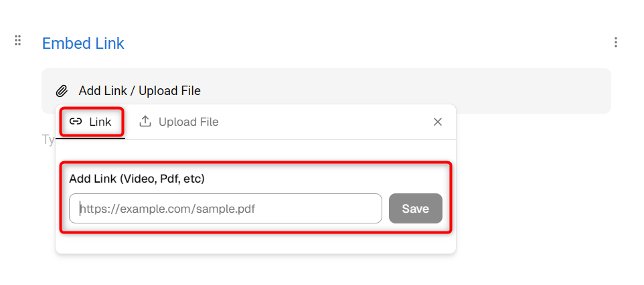Screen dimensions: 644x285
Task: Open the three-dot more options menu
Action: [615, 42]
